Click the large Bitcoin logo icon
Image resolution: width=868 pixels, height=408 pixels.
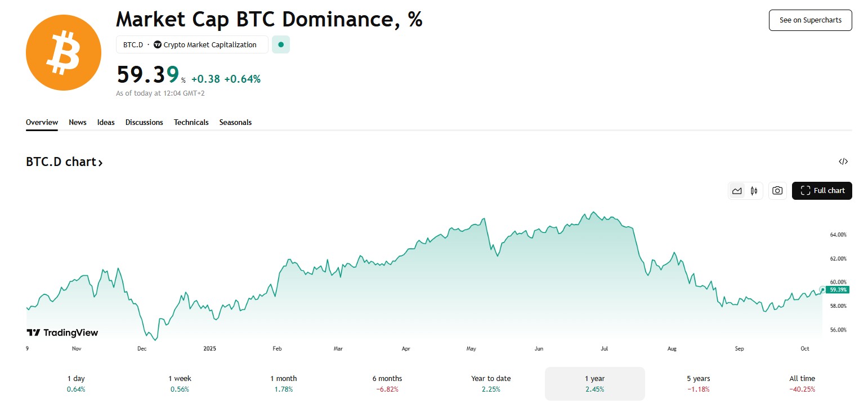(x=63, y=53)
